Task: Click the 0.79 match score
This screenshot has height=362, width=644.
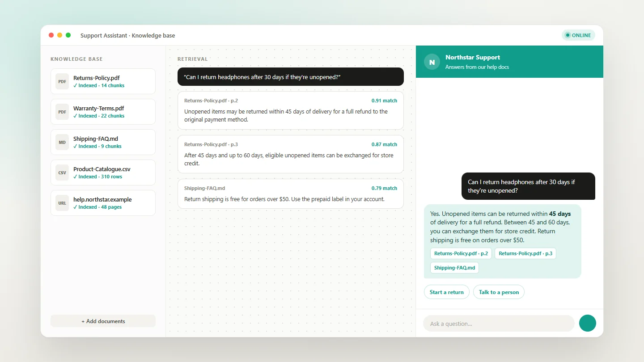Action: (384, 189)
